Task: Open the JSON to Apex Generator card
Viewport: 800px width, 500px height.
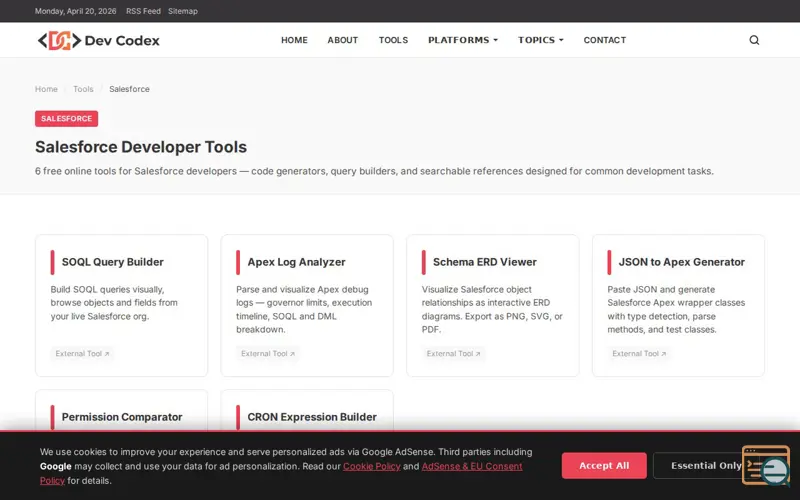Action: 678,305
